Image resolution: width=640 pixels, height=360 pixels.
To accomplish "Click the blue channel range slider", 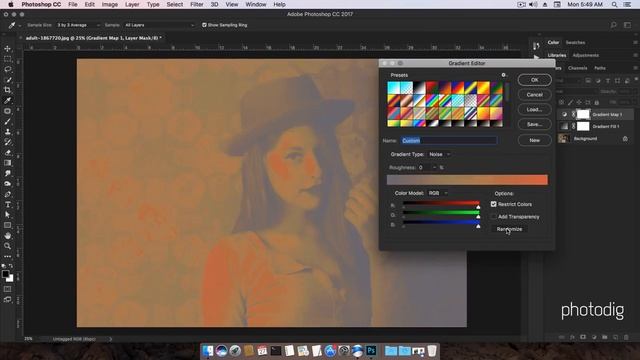I will [x=441, y=223].
